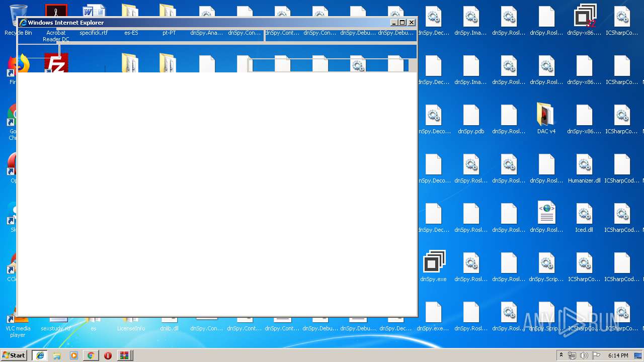This screenshot has width=644, height=362.
Task: Select the LicenseInfo desktop item label
Action: (x=131, y=328)
